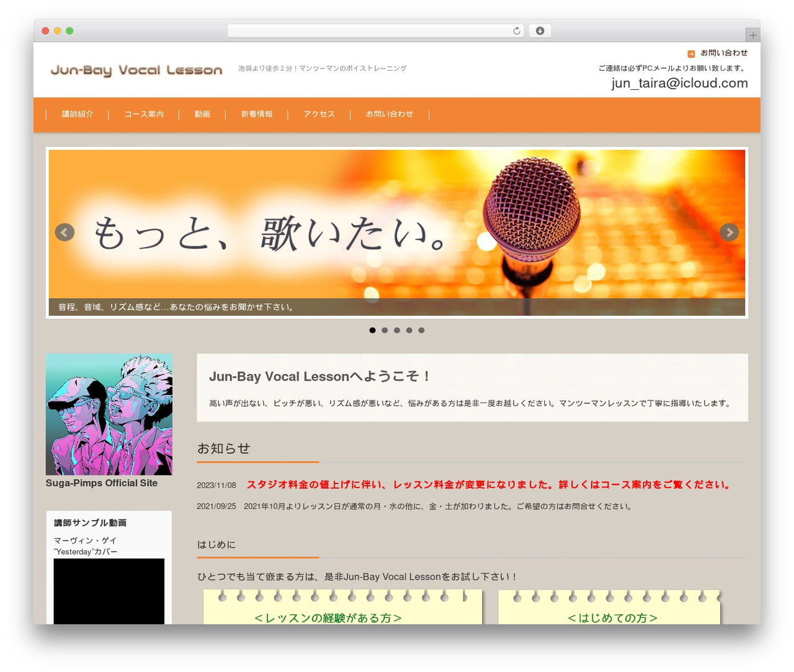Play the 講師サンプル動画 video
Image resolution: width=794 pixels, height=672 pixels.
point(109,591)
